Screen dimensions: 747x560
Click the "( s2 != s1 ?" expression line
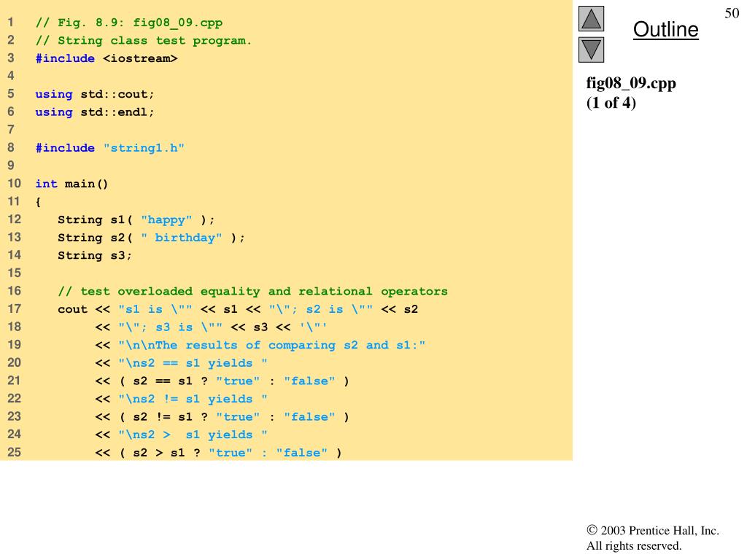click(222, 417)
